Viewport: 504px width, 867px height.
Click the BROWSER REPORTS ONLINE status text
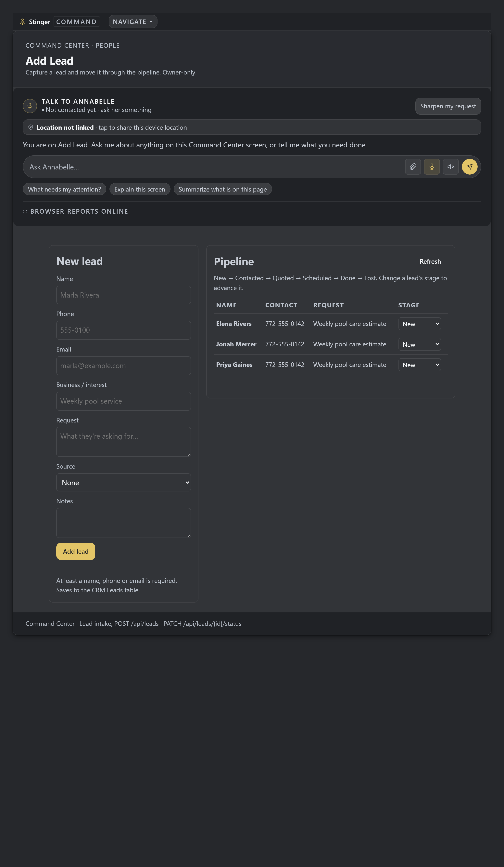point(79,211)
